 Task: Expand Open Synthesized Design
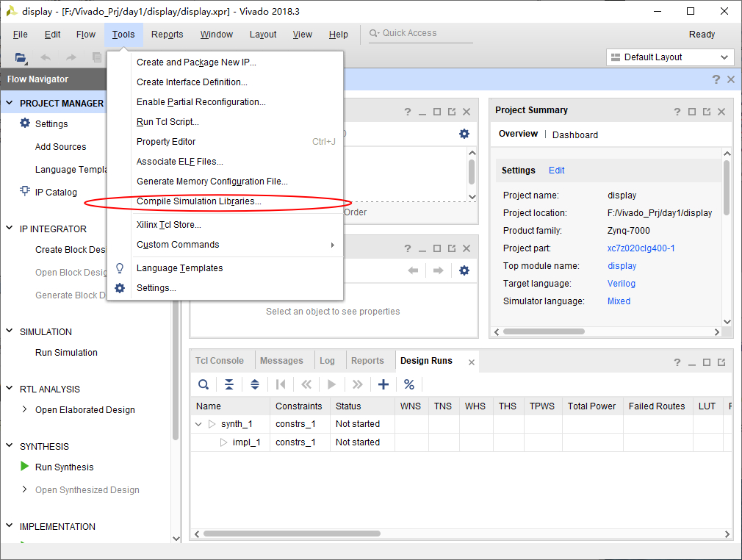[x=24, y=489]
